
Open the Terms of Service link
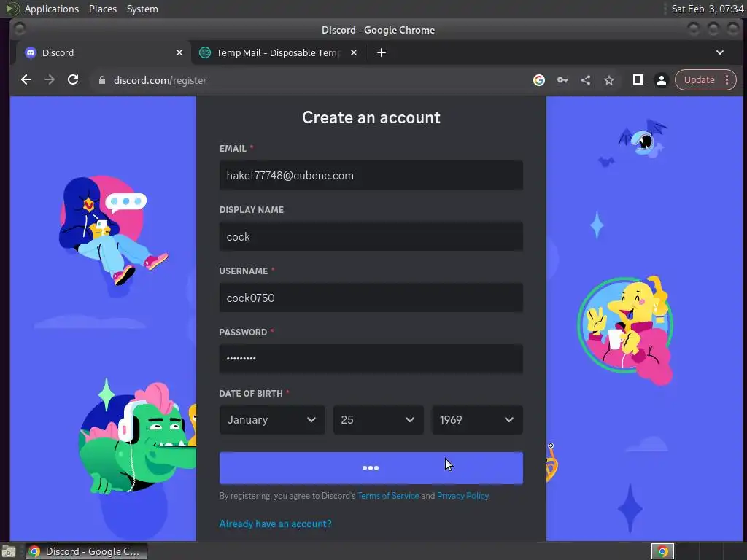[x=388, y=496]
